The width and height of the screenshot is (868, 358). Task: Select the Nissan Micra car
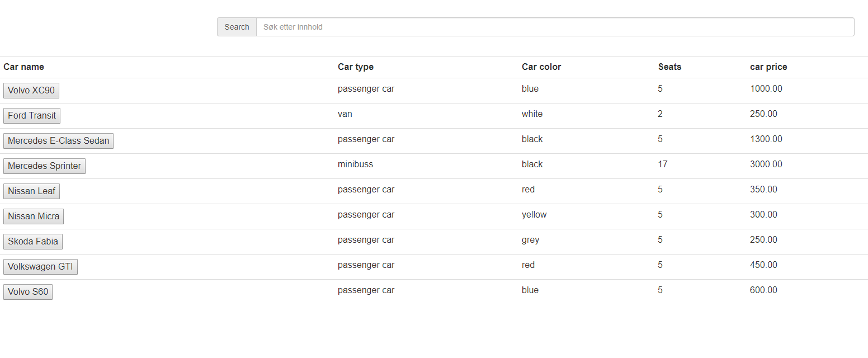click(x=34, y=216)
